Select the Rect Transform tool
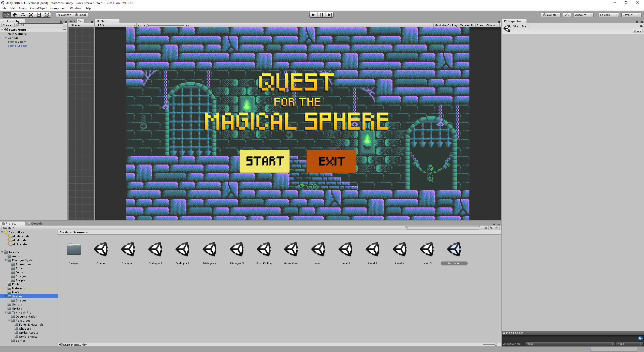 pos(39,15)
